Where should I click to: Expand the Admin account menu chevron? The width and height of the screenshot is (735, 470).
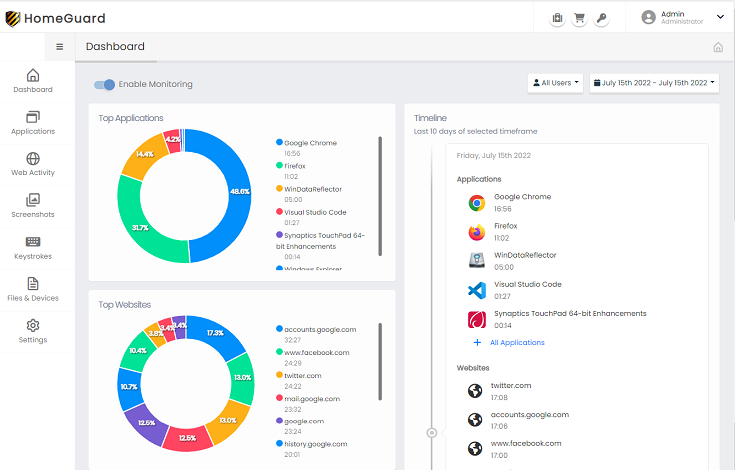coord(720,17)
